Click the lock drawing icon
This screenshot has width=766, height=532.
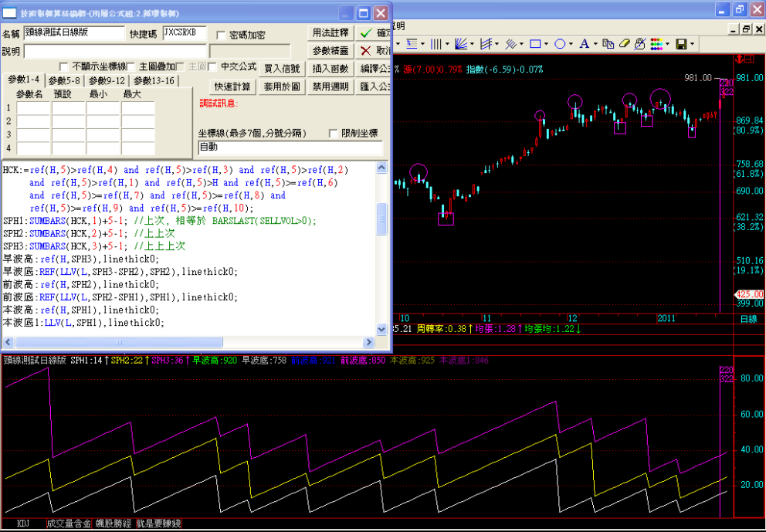point(640,44)
